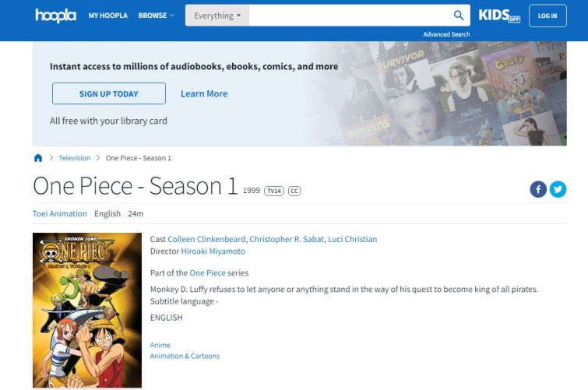Viewport: 588px width, 390px height.
Task: Open director Hiroaki Miyamoto link
Action: (x=213, y=251)
